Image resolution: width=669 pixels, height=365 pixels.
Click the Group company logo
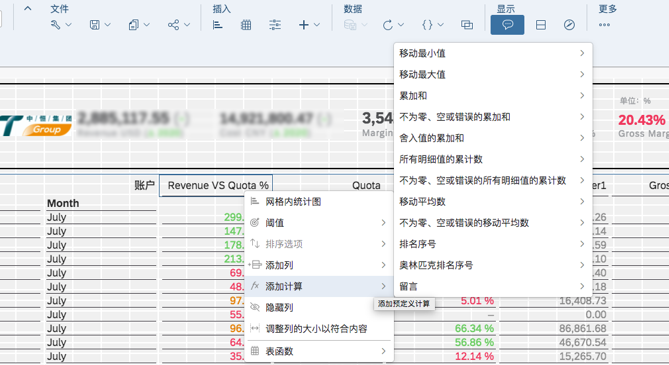coord(36,126)
